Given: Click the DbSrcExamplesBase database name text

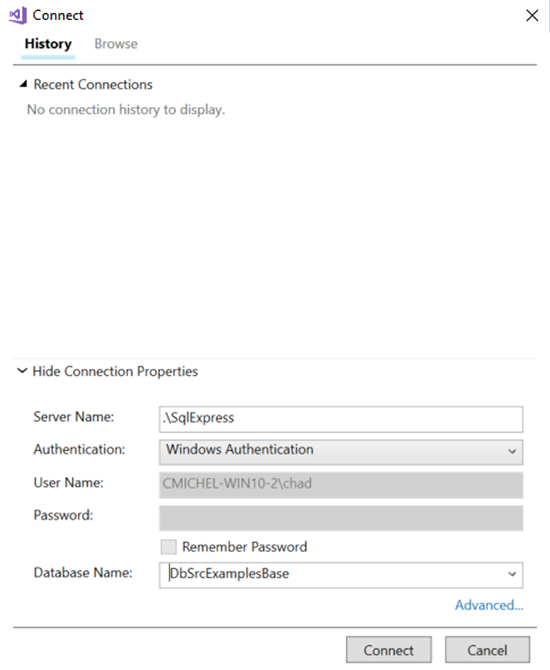Looking at the screenshot, I should click(229, 573).
